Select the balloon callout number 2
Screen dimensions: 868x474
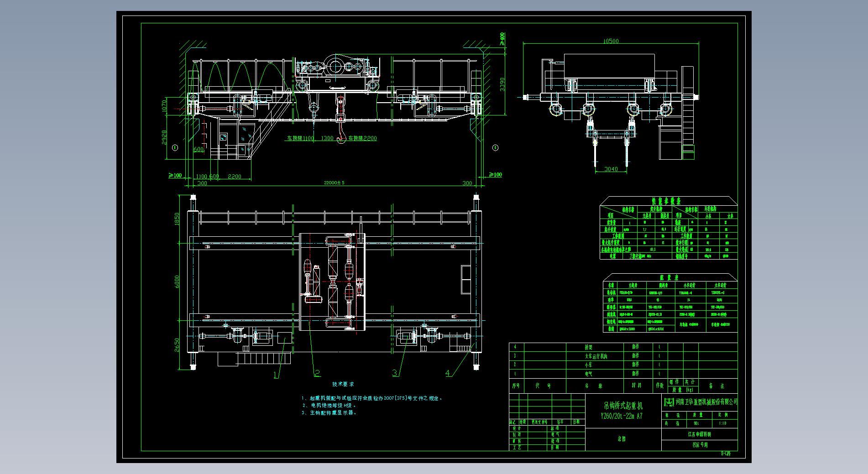click(x=317, y=374)
